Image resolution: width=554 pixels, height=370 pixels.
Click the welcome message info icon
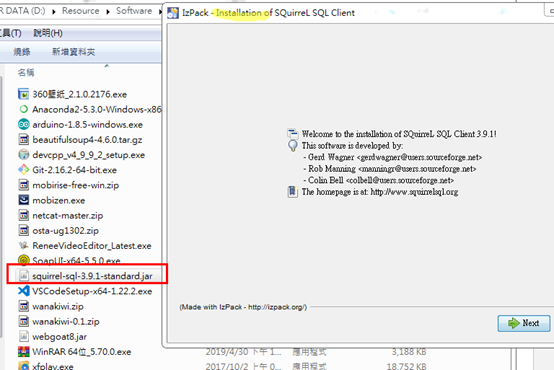pyautogui.click(x=293, y=134)
